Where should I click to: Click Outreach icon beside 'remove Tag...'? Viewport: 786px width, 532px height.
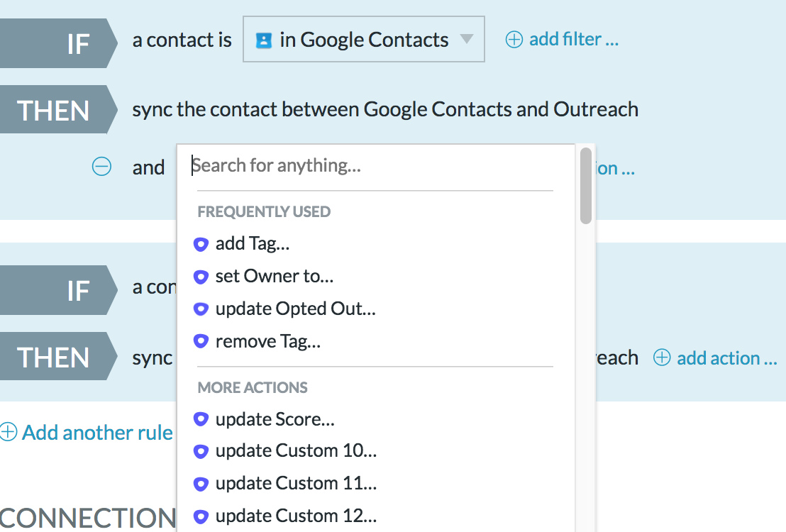point(201,341)
